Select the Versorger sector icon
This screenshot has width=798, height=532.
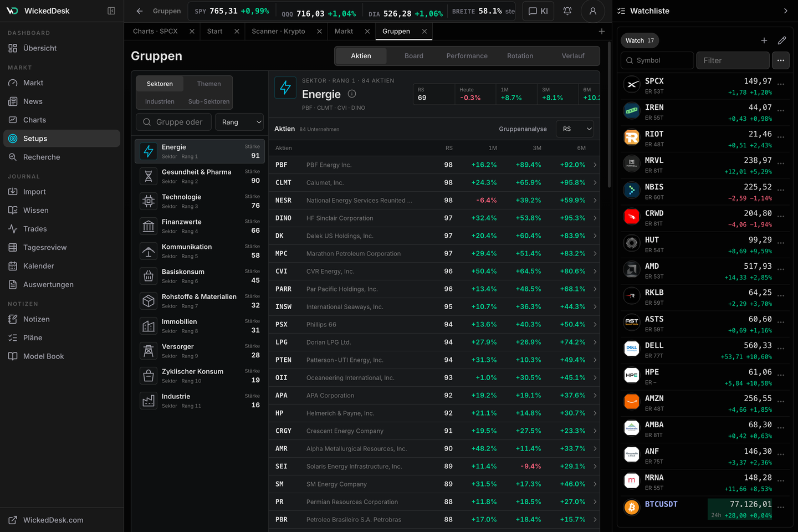click(149, 351)
